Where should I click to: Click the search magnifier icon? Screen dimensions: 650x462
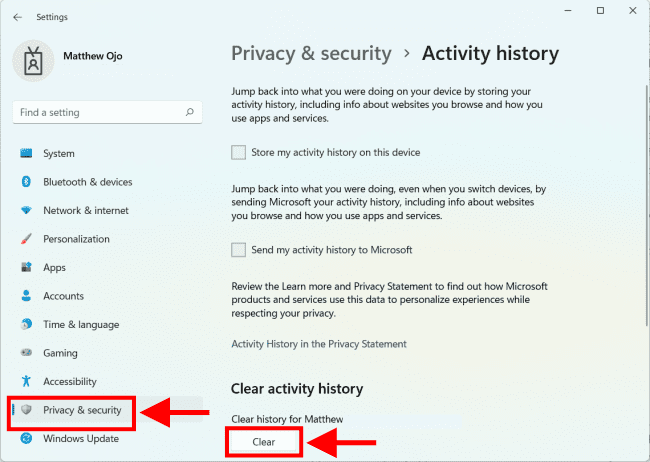tap(189, 113)
